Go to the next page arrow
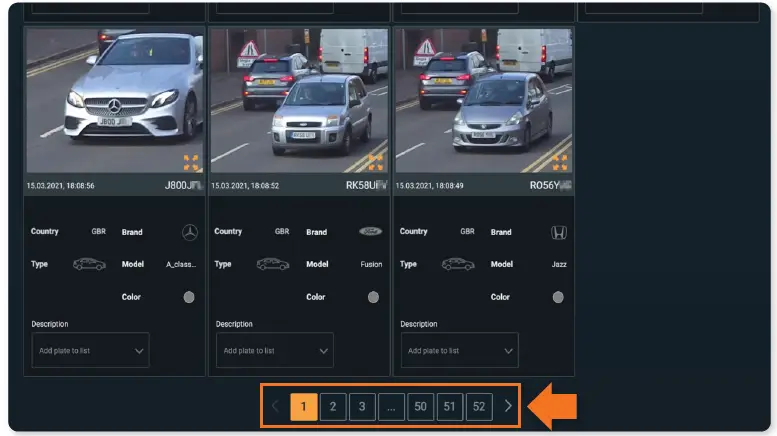Viewport: 777px width, 436px height. coord(508,406)
